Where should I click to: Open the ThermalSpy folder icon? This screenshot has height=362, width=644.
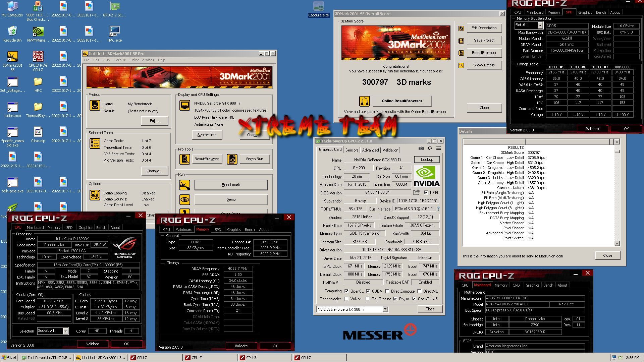(x=38, y=110)
